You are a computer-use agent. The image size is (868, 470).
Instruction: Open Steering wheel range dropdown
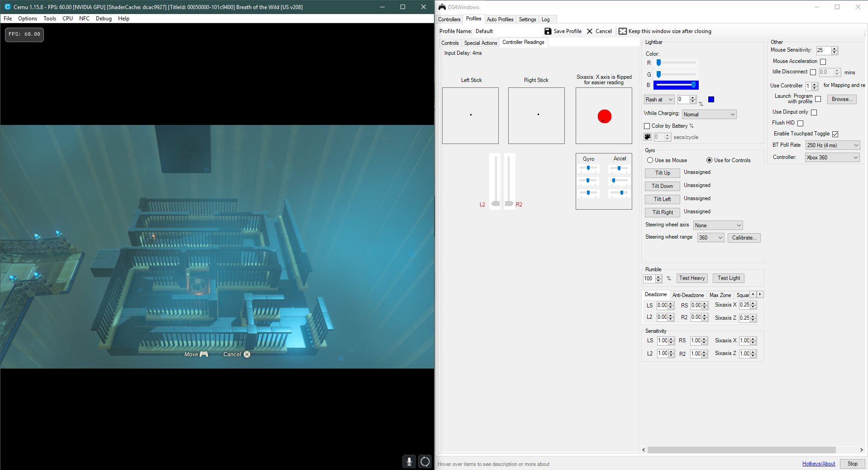711,238
